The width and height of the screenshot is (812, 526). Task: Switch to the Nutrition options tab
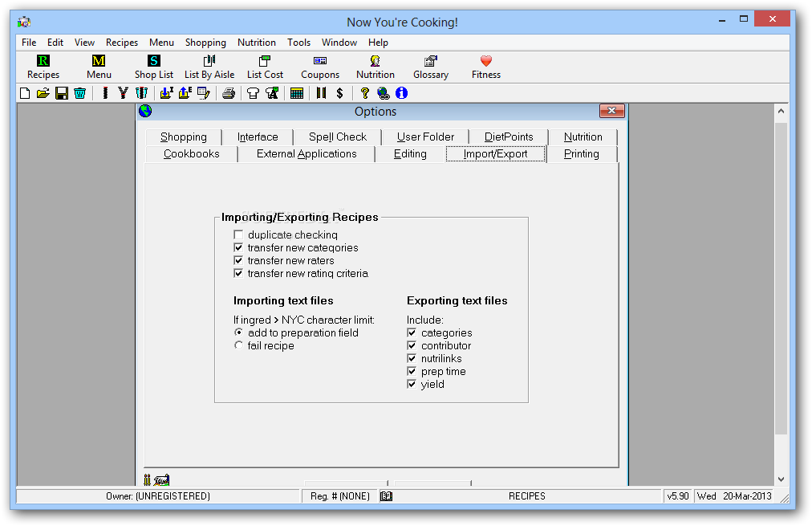(583, 137)
